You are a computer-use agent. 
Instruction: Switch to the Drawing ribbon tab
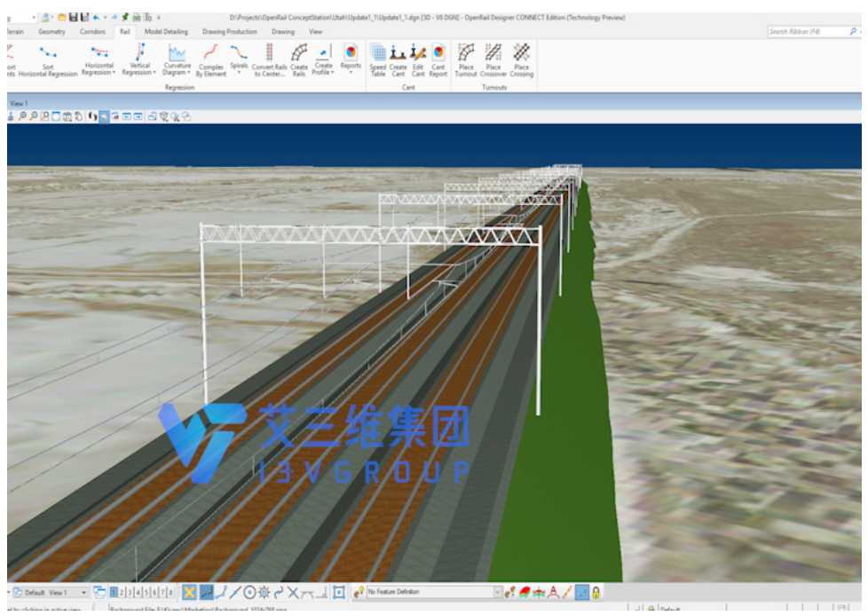click(x=283, y=32)
